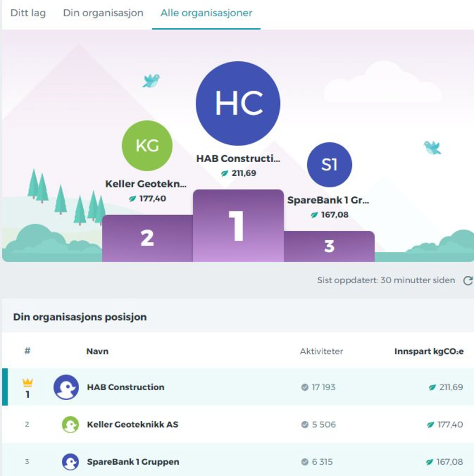Click the leaf icon under Keller Geotekn… on the podium
This screenshot has height=476, width=474.
tap(132, 199)
